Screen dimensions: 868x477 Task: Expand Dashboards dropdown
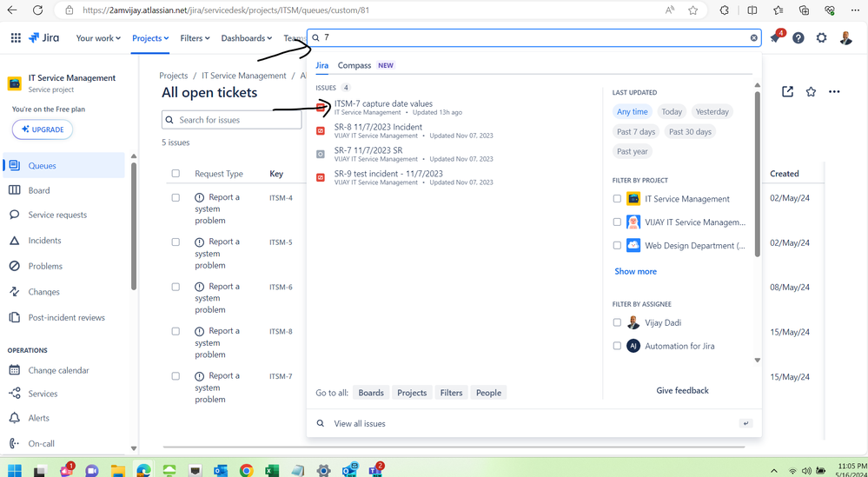[x=247, y=37]
